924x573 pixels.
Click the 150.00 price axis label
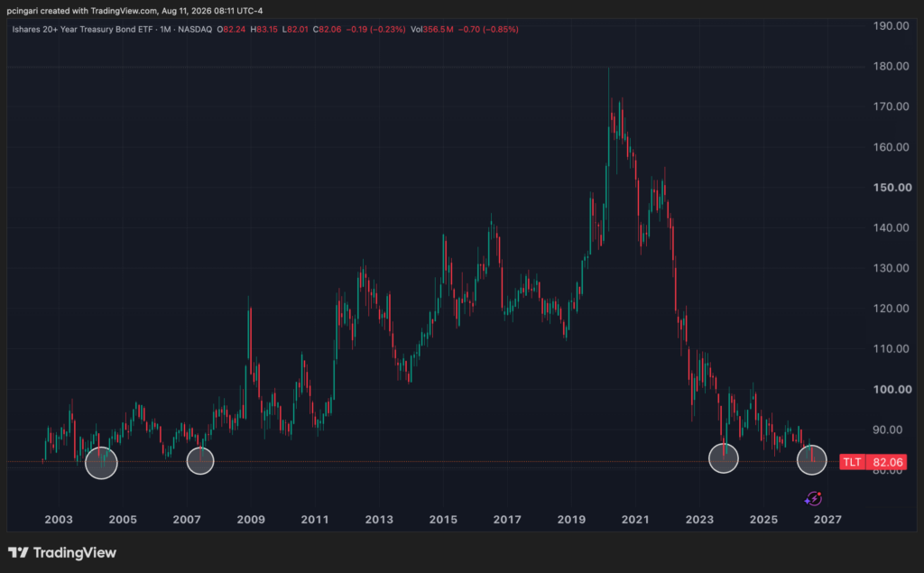[892, 188]
